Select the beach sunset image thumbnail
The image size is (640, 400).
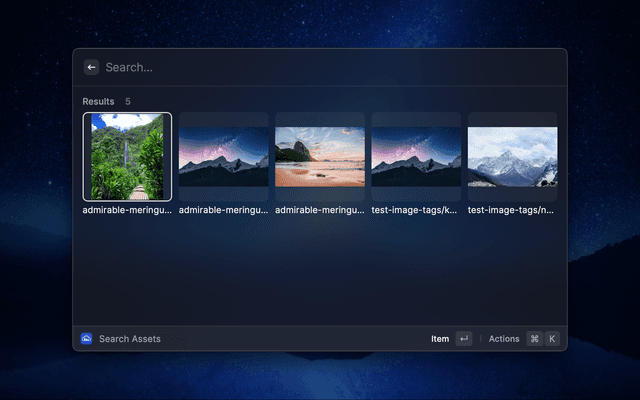coord(320,156)
